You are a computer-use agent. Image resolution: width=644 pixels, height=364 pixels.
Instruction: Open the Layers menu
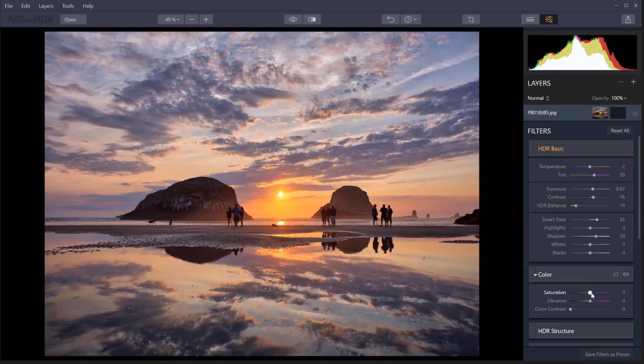[x=46, y=6]
